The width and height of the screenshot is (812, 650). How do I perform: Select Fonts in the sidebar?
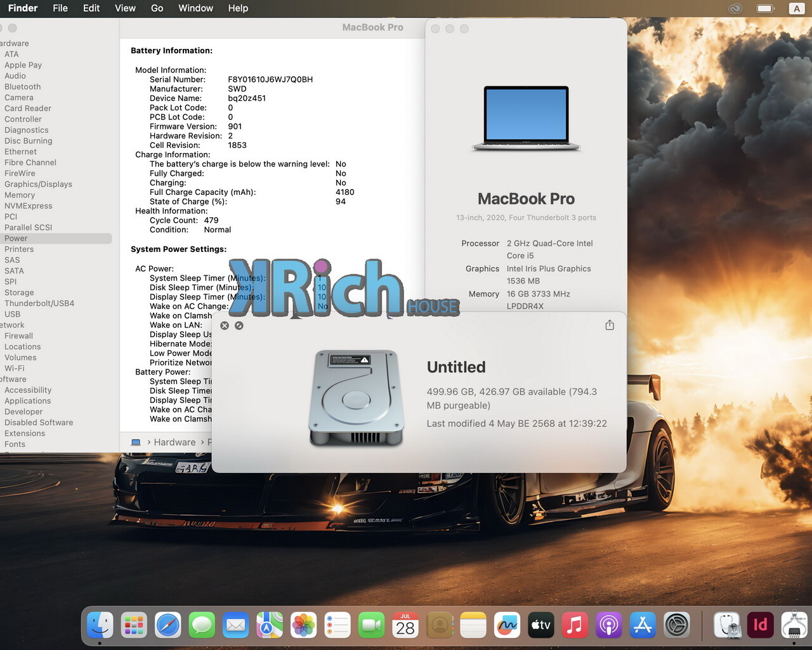point(15,444)
